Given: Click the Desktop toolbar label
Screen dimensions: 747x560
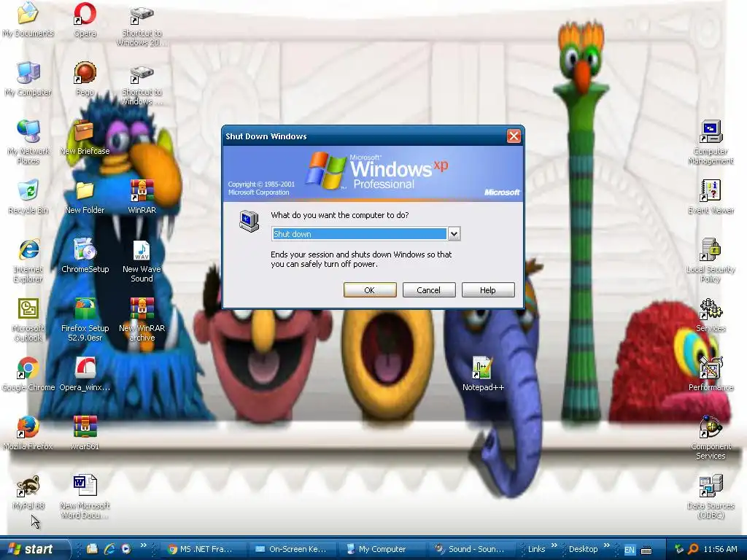Looking at the screenshot, I should (583, 549).
